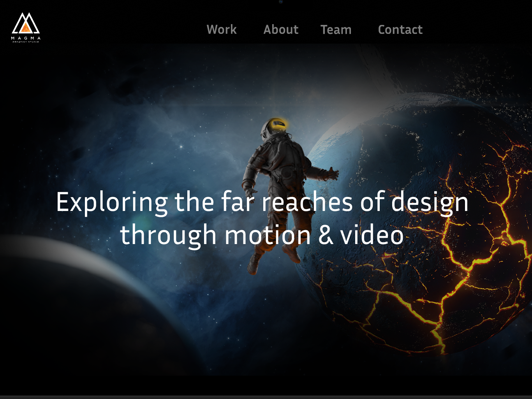Select Contact in the navigation

click(x=400, y=30)
